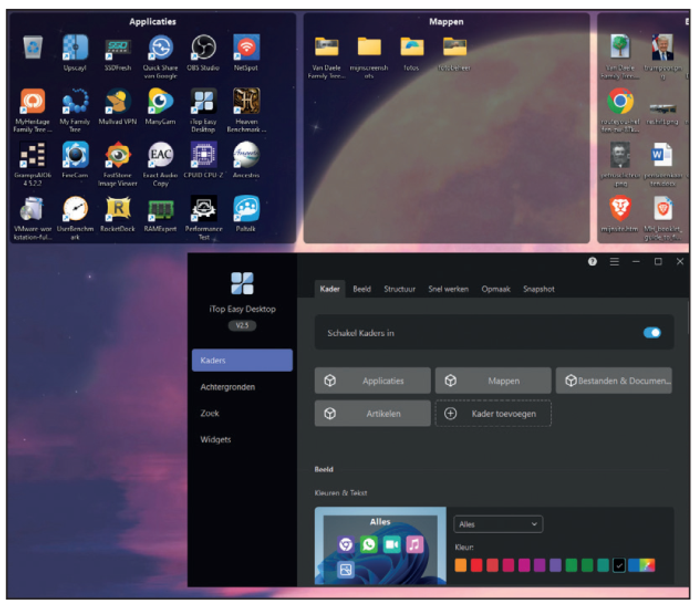
Task: Open the rainbow custom color picker swatch
Action: (x=647, y=565)
